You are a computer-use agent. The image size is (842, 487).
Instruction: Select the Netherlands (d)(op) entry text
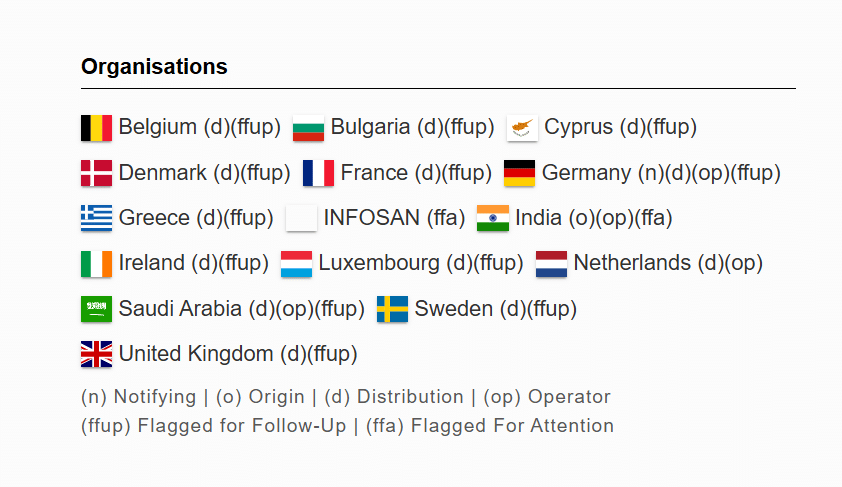[668, 263]
